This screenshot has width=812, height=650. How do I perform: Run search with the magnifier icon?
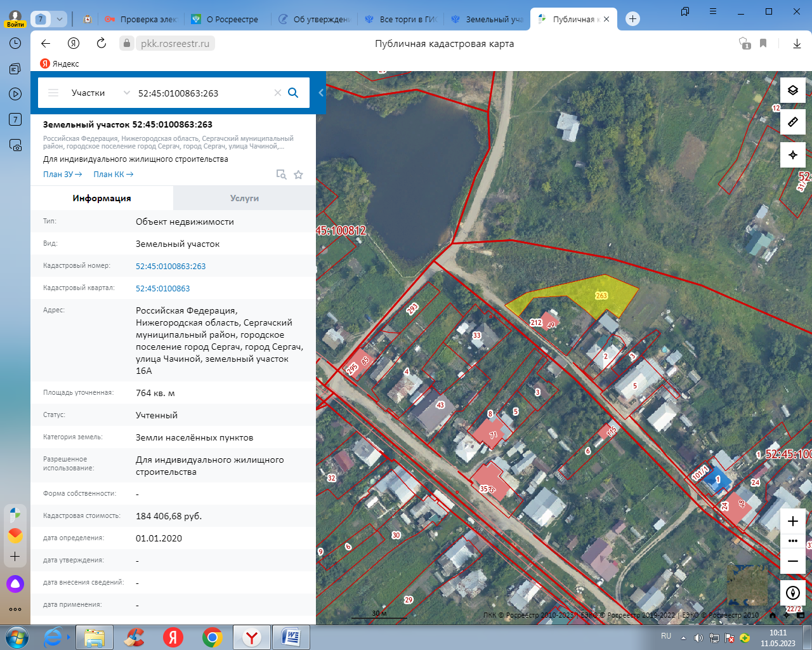coord(293,93)
